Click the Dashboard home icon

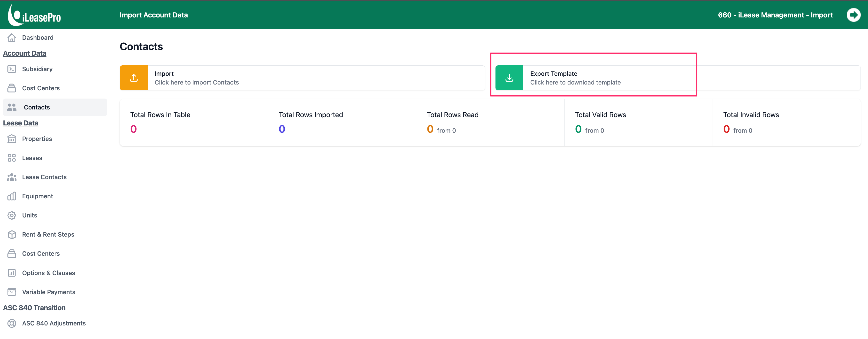(12, 37)
